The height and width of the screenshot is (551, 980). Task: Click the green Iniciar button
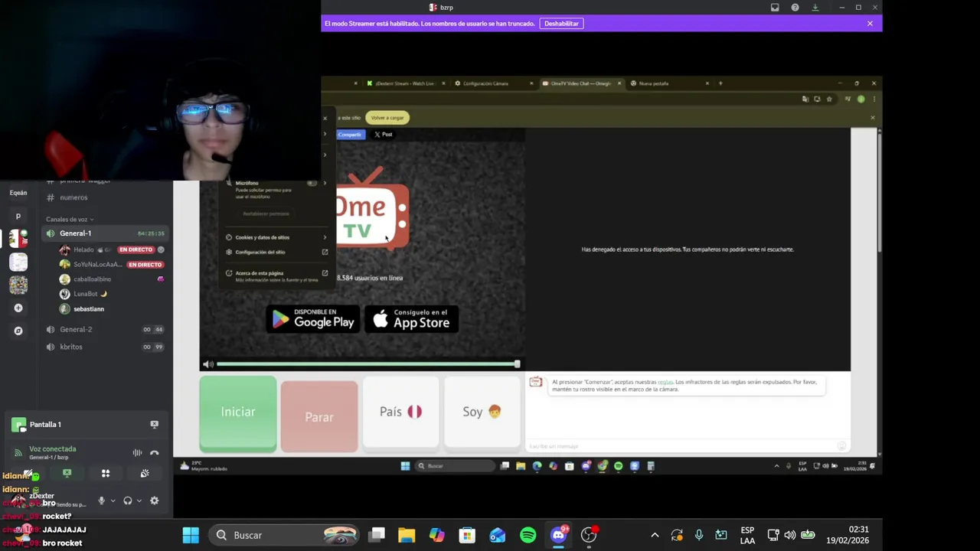(238, 413)
